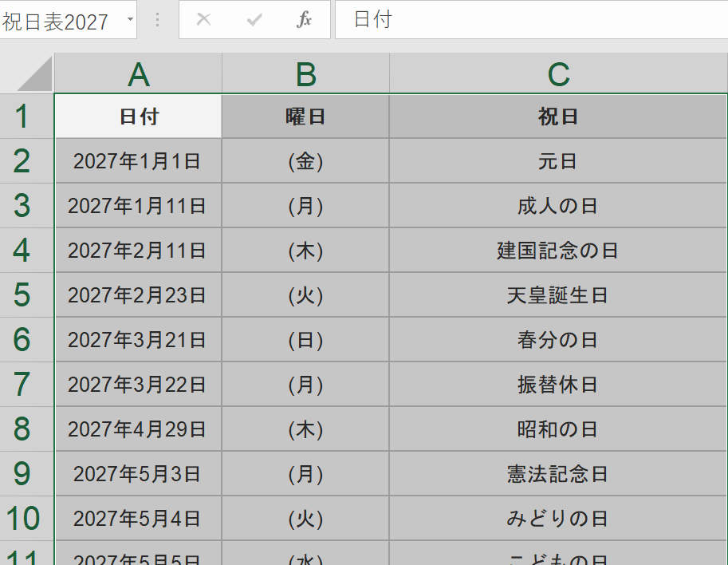Select the 建国記念の日 cell
The image size is (728, 565).
pyautogui.click(x=558, y=251)
